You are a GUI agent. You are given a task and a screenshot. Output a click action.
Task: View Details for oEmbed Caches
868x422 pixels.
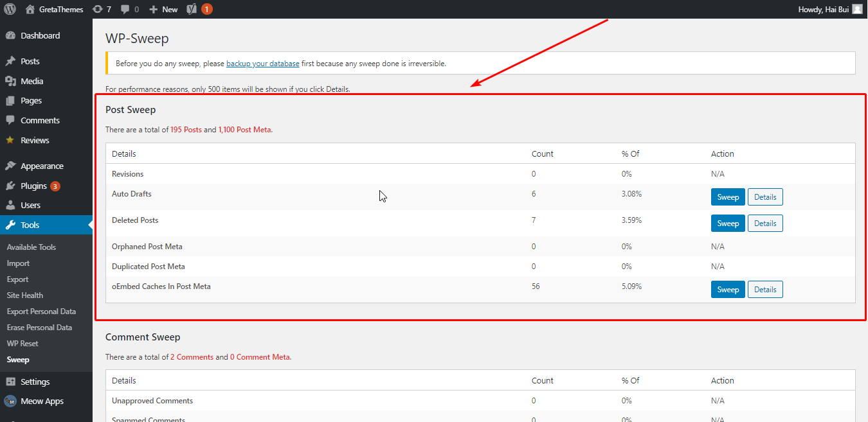tap(765, 290)
